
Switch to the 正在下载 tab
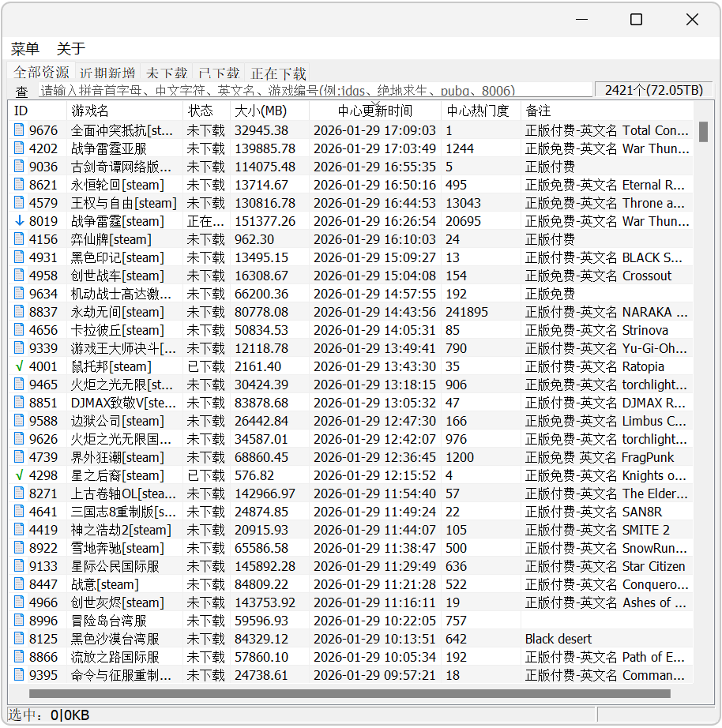click(278, 73)
